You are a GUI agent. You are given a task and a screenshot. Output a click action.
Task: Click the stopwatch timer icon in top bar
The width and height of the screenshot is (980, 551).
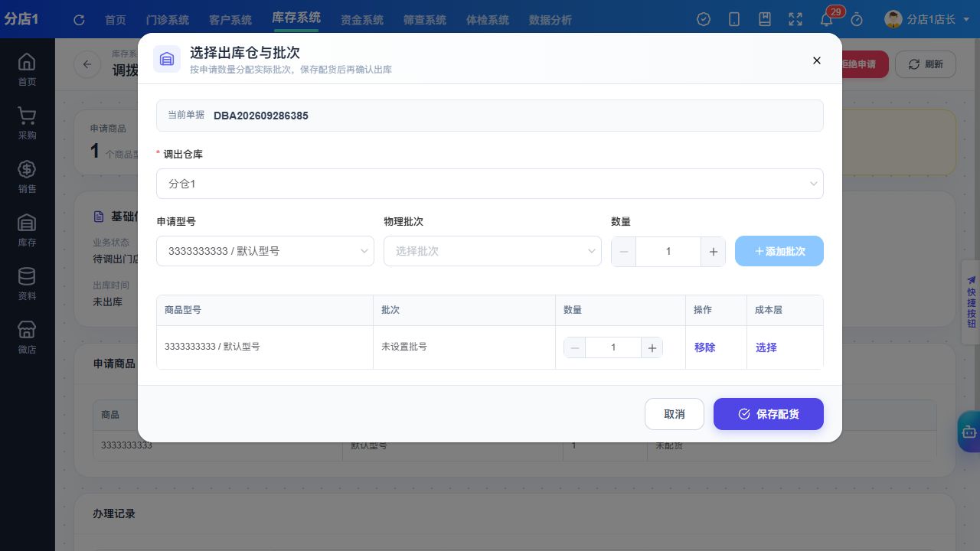[857, 20]
